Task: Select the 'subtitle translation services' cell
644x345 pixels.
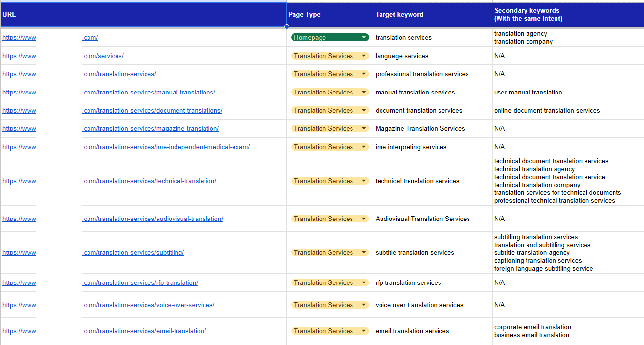Action: (x=433, y=252)
